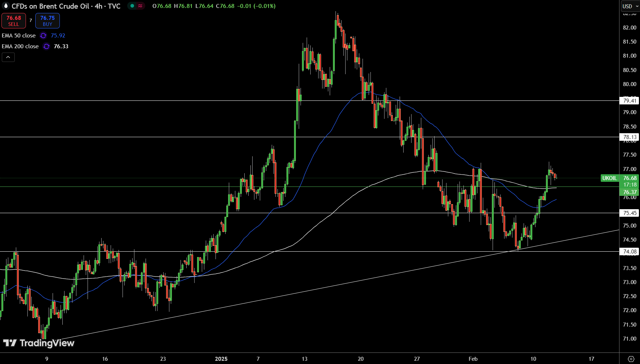Screen dimensions: 640x364
Task: Click the 27 date label on time axis
Action: pyautogui.click(x=417, y=359)
